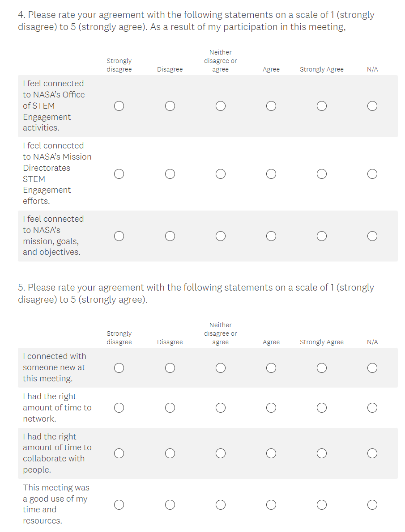Select Agree for right amount of time to network
405x532 pixels.
click(x=271, y=408)
